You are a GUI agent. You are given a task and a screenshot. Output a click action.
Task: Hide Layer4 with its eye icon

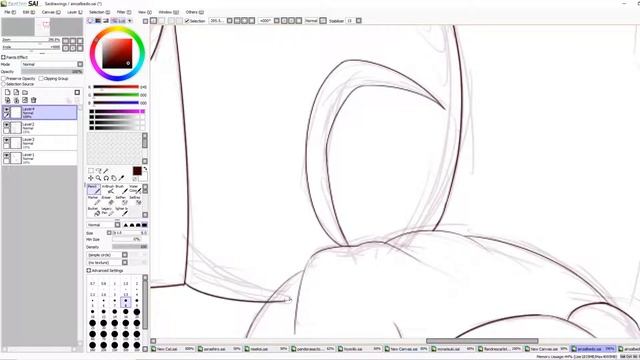(7, 109)
